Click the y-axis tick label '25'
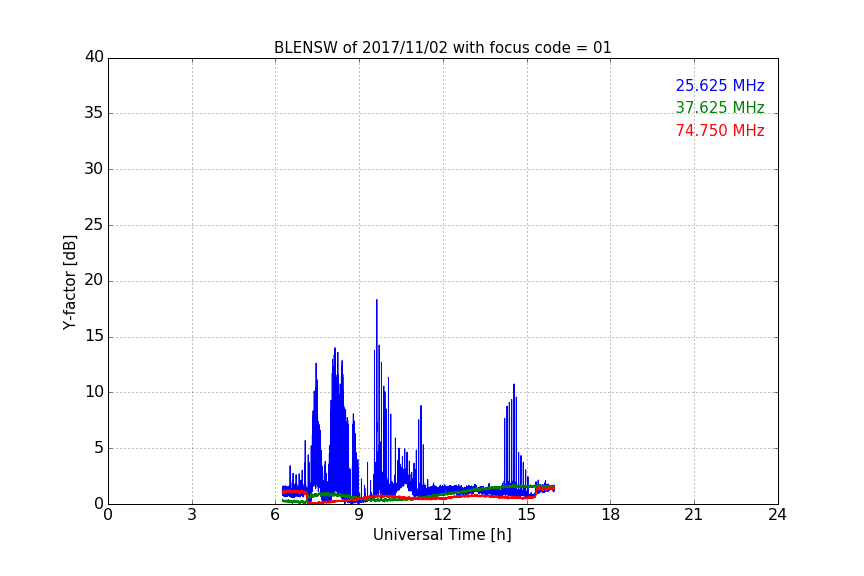Viewport: 864px width, 576px height. [x=94, y=225]
